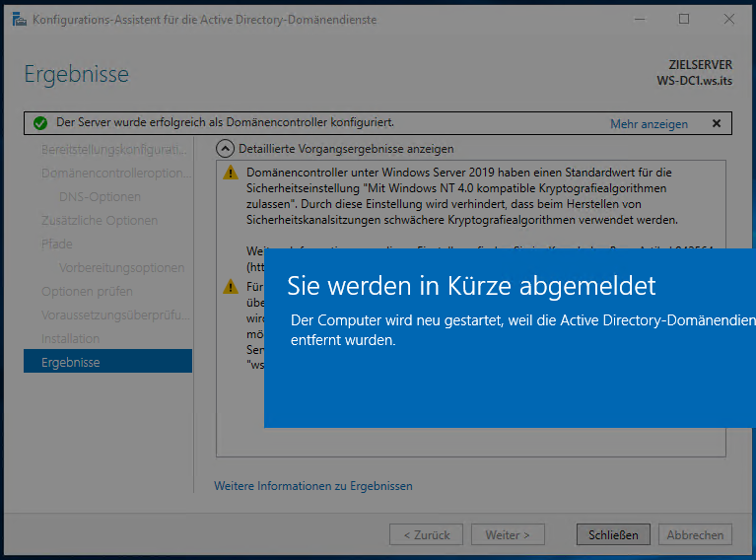Image resolution: width=756 pixels, height=560 pixels.
Task: Click warning icon beside Windows Server 2019 message
Action: [x=231, y=173]
